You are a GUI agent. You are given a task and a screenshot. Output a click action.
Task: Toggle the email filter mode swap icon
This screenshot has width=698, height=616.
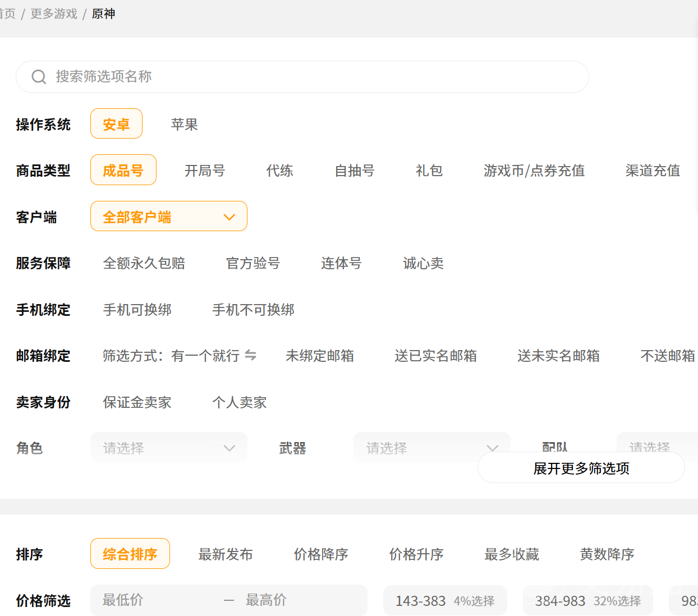click(x=251, y=355)
